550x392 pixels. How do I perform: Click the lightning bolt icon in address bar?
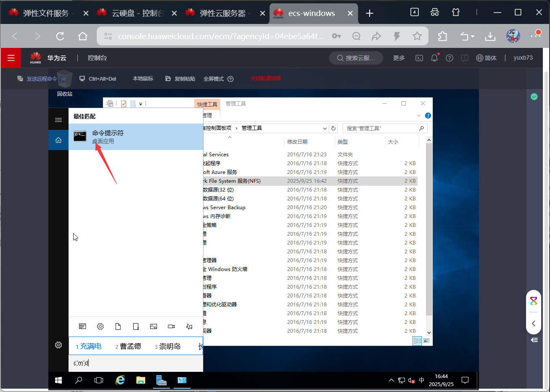397,36
